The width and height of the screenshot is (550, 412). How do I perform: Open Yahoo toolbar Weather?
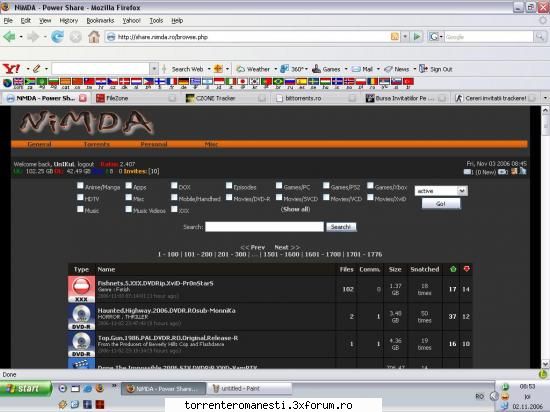coord(253,69)
